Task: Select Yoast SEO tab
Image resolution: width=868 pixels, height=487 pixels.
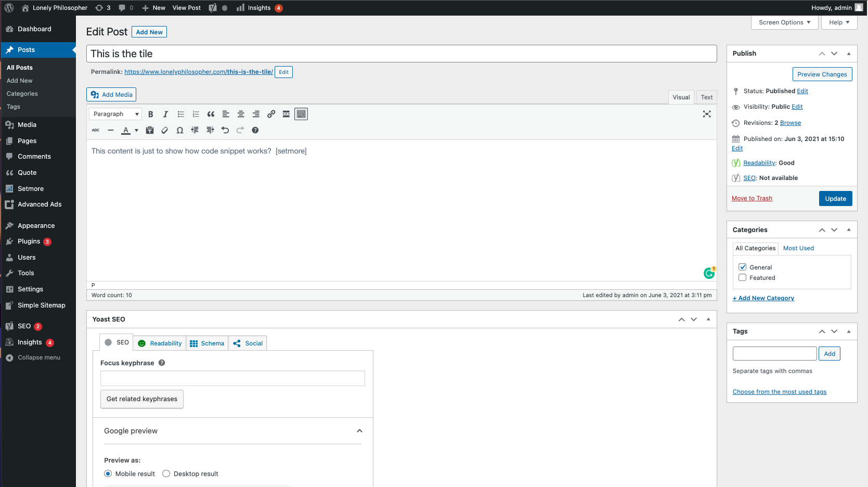Action: (116, 342)
